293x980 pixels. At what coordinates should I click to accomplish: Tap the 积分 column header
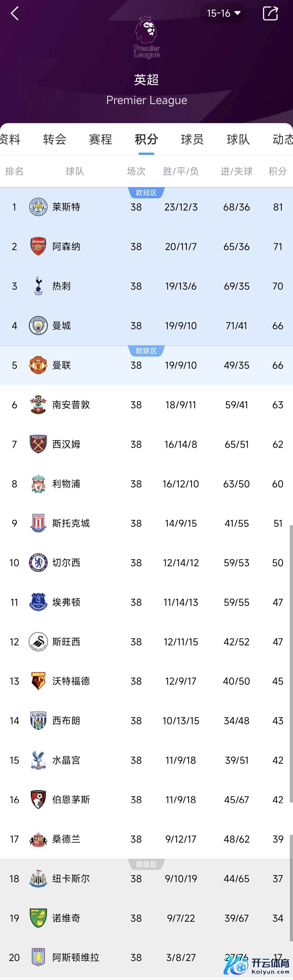coord(277,172)
